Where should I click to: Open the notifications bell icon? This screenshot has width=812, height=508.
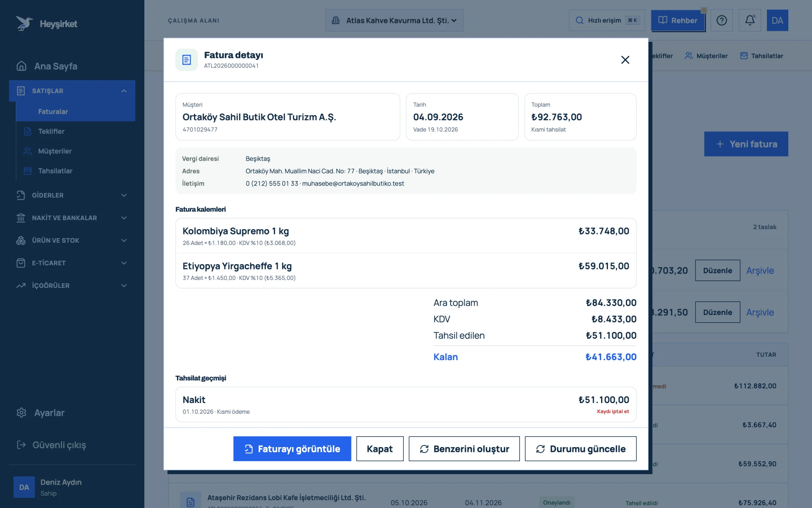click(750, 20)
